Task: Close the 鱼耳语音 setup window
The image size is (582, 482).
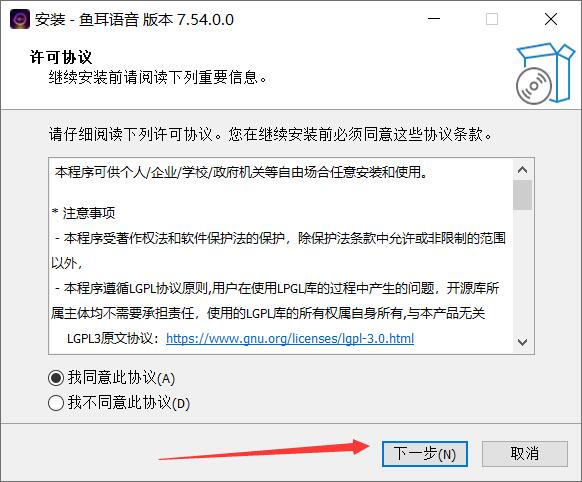Action: coord(551,19)
